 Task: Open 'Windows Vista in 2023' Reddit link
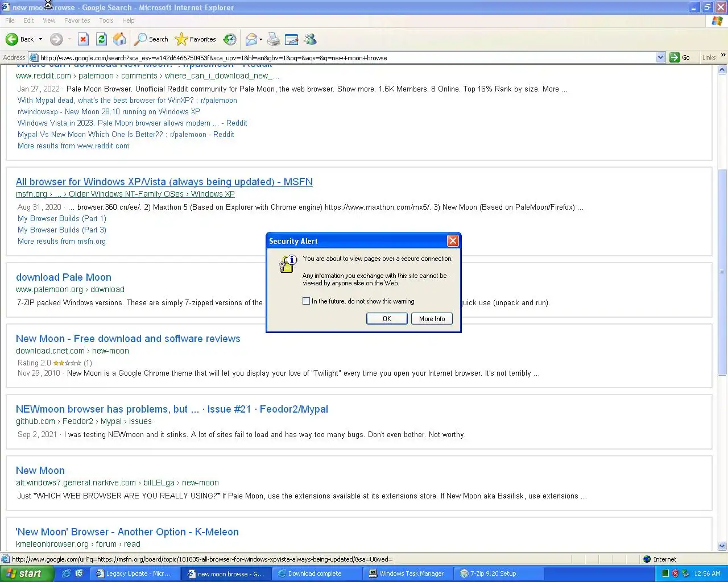coord(133,123)
